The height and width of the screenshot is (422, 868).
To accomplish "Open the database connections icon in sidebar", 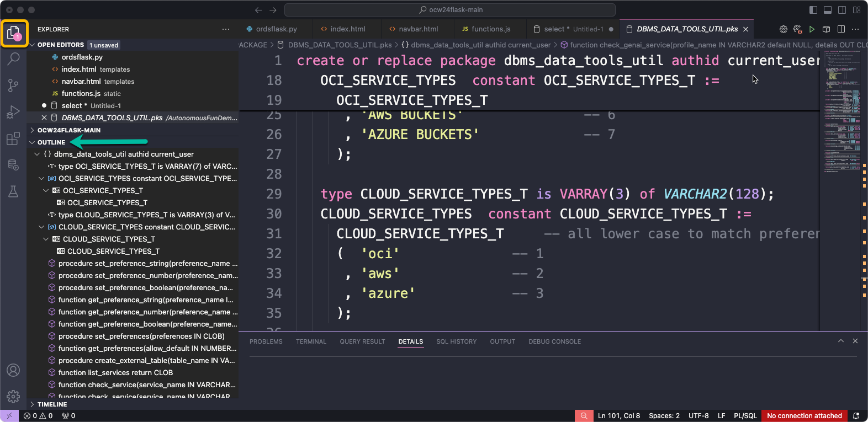I will (13, 165).
